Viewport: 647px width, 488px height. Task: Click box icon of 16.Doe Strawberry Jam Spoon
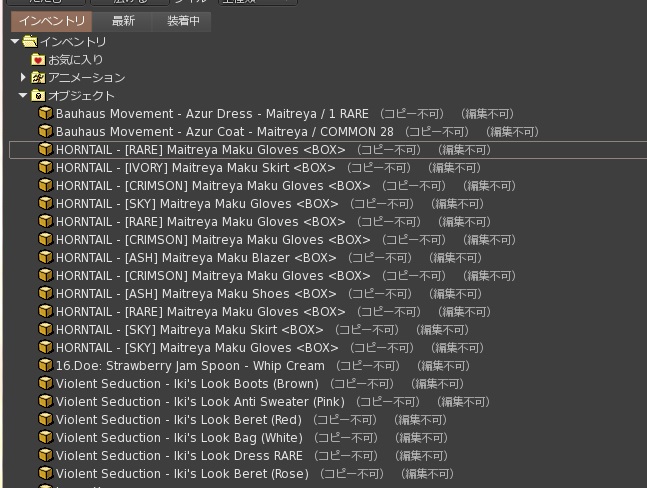[45, 366]
